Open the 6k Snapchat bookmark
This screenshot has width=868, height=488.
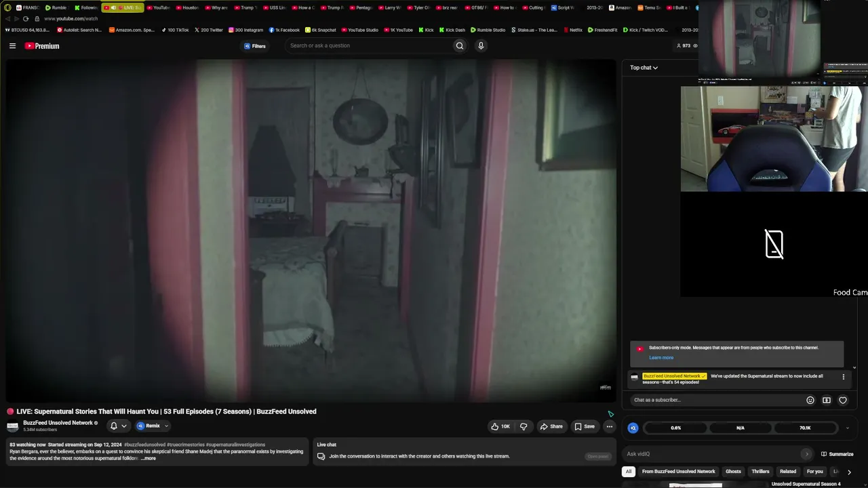321,30
